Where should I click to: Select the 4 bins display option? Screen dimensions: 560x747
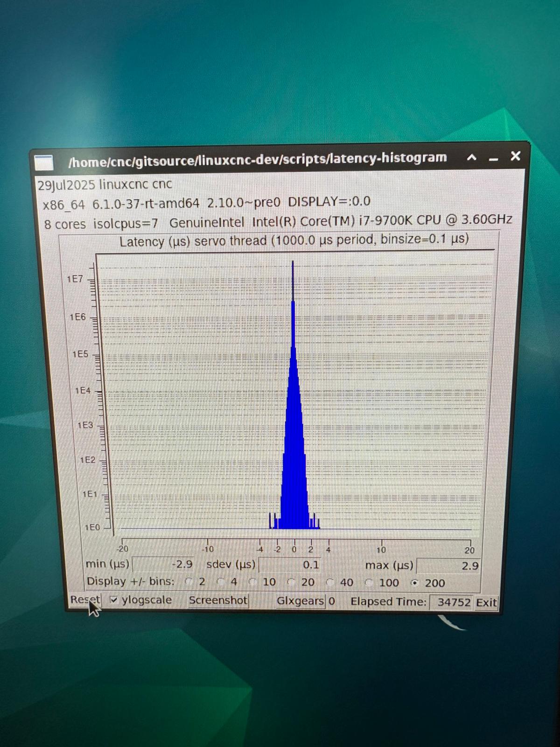pos(221,582)
